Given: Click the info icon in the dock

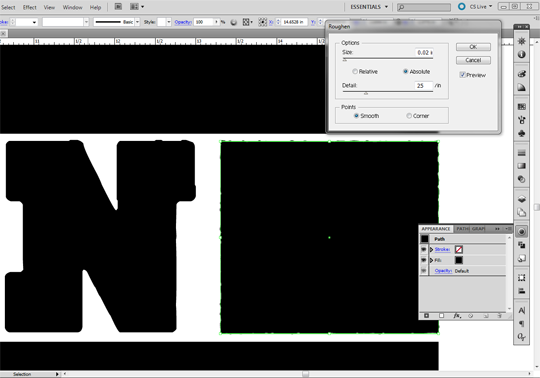Looking at the screenshot, I should [521, 54].
